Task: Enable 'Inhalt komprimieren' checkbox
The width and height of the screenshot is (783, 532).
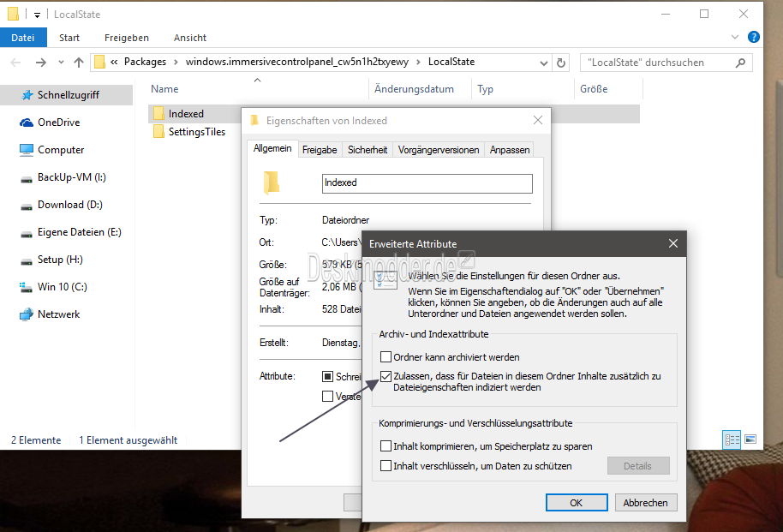Action: [386, 445]
